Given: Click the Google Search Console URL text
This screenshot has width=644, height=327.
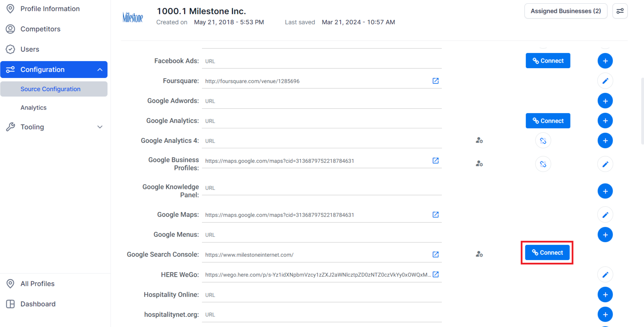Looking at the screenshot, I should [x=249, y=255].
